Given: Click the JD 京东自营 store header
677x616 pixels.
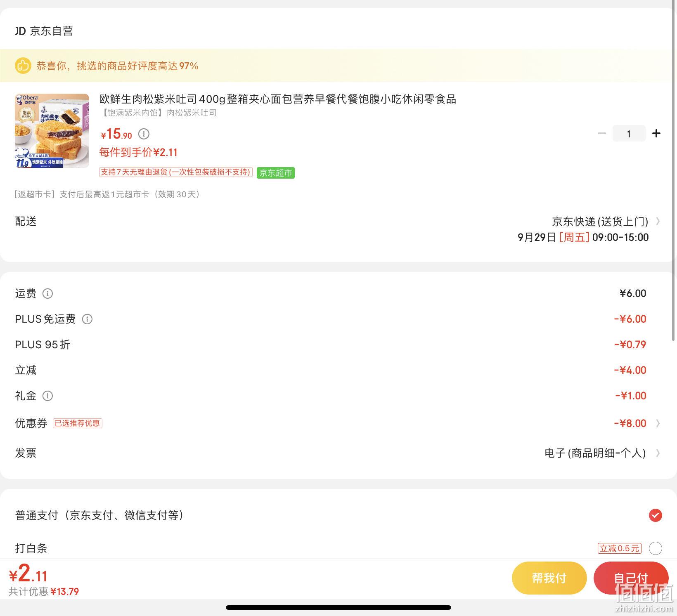Looking at the screenshot, I should pos(44,31).
